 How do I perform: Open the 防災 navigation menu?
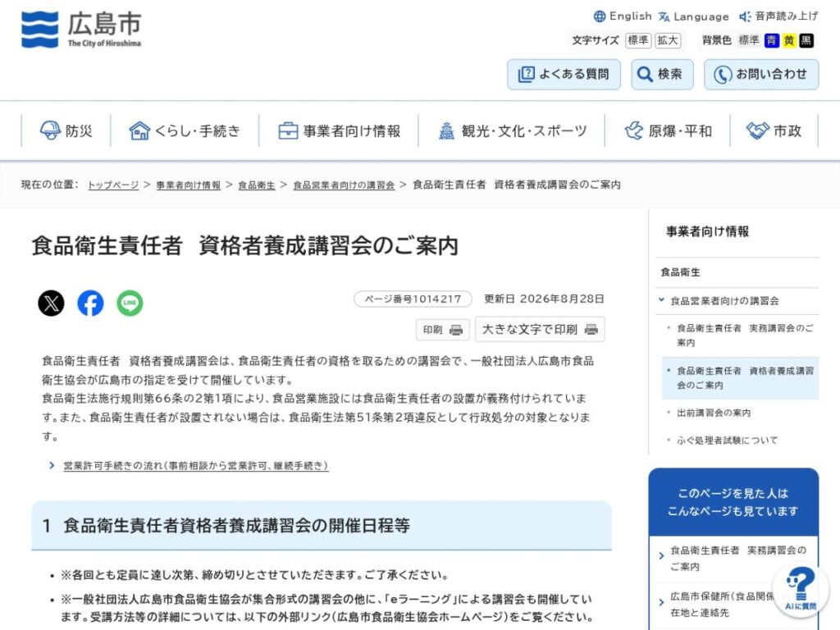pyautogui.click(x=66, y=130)
